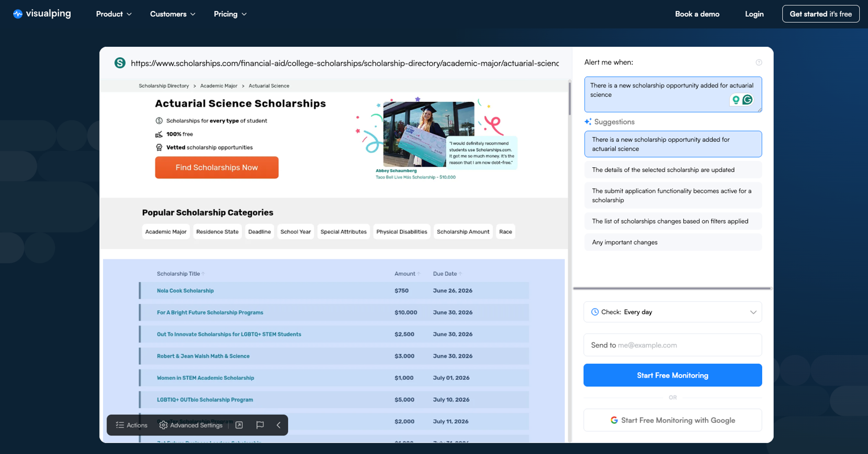Open Robert & Jean Walsh Math & Science
This screenshot has width=868, height=454.
pos(203,356)
